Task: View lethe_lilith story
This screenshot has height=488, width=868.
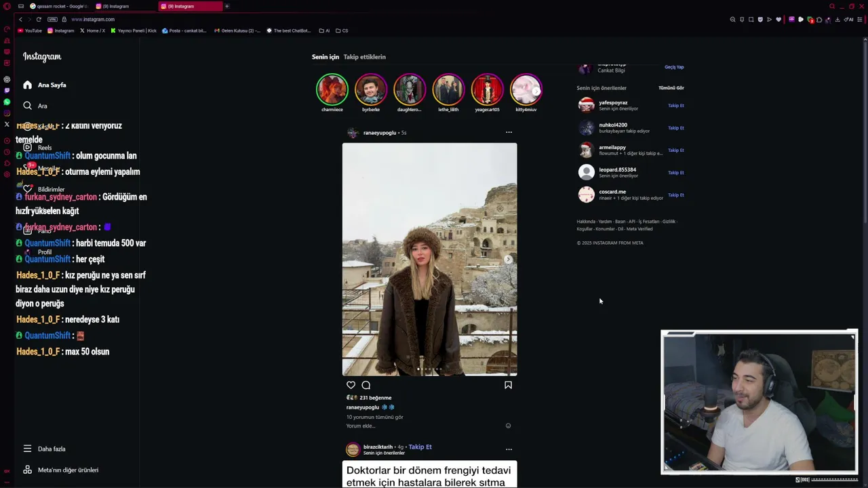Action: (448, 89)
